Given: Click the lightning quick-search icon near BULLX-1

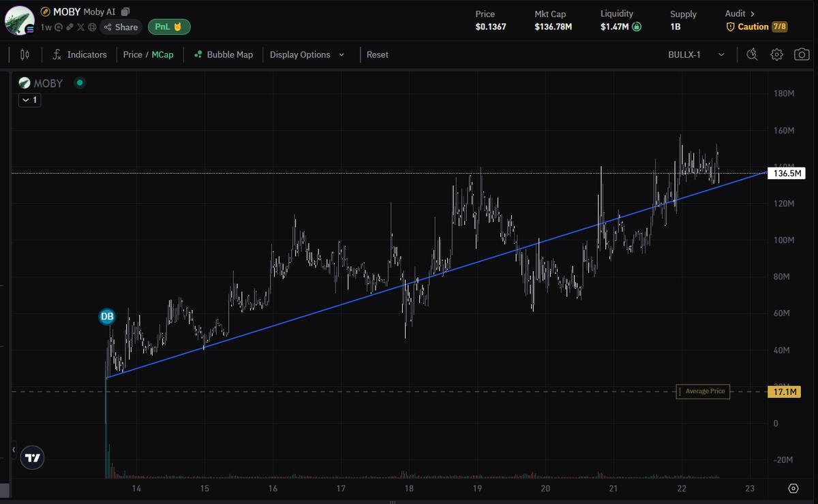Looking at the screenshot, I should click(752, 54).
